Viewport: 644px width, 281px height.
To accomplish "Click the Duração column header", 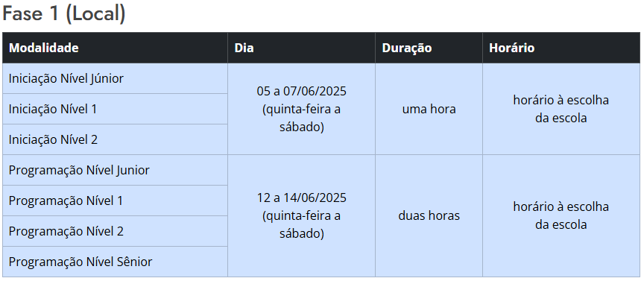I will [429, 48].
